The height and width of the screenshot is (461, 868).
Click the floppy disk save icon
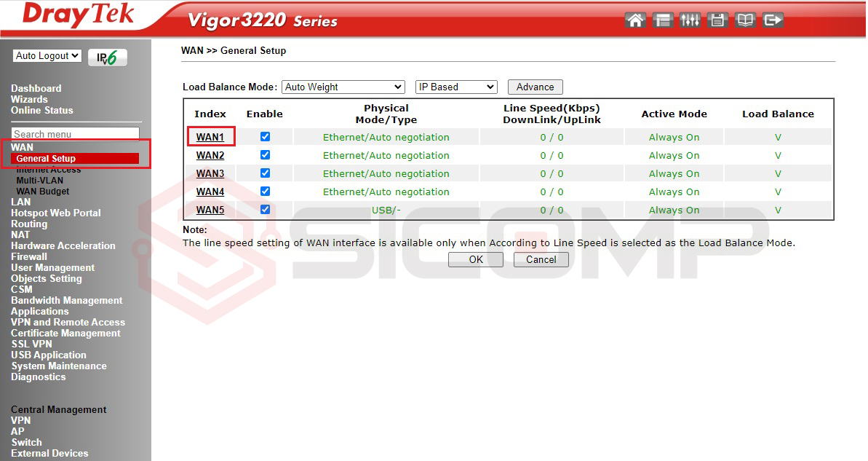pos(717,20)
